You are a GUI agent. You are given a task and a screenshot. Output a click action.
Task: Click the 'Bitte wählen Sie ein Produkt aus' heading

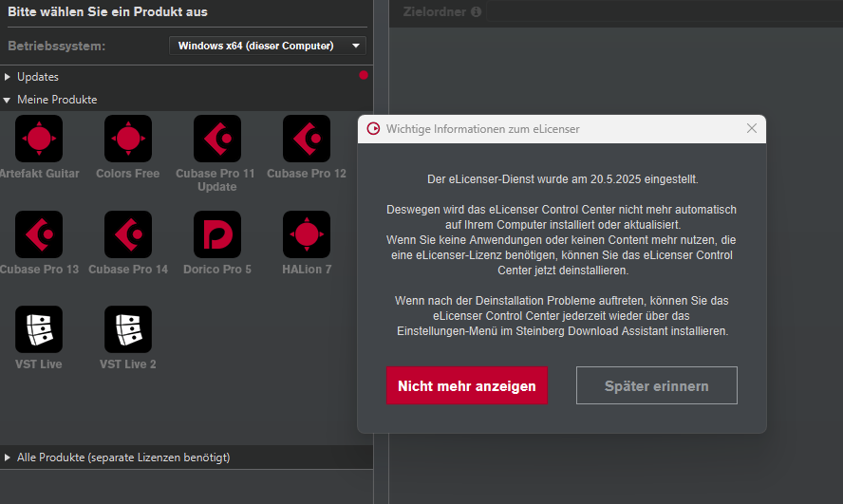107,11
